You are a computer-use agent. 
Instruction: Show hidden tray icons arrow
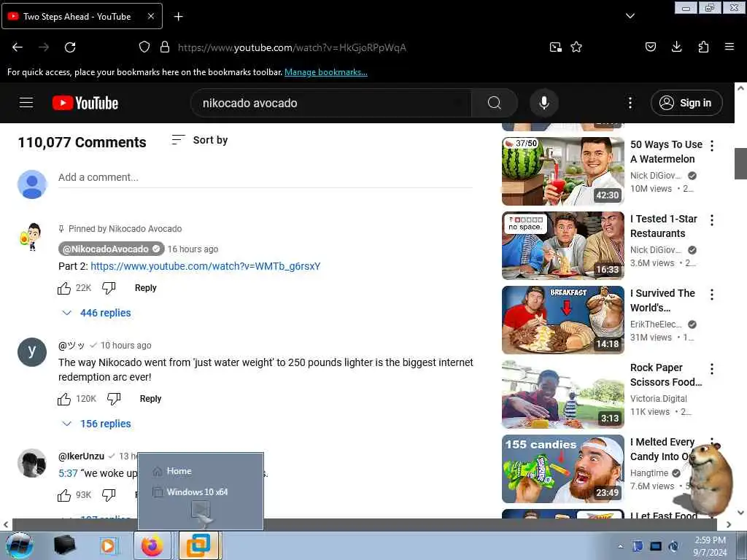coord(620,546)
